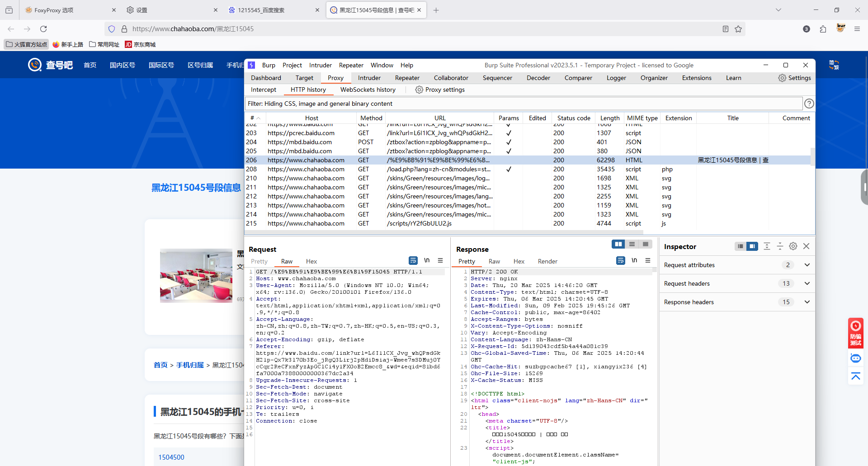Open the proxy filter help icon
The height and width of the screenshot is (466, 868).
point(809,104)
